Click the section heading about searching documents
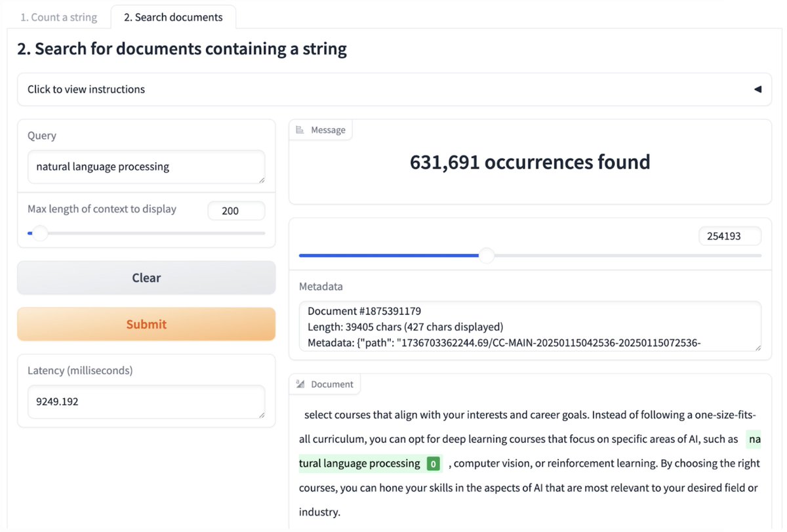The width and height of the screenshot is (787, 532). click(182, 49)
